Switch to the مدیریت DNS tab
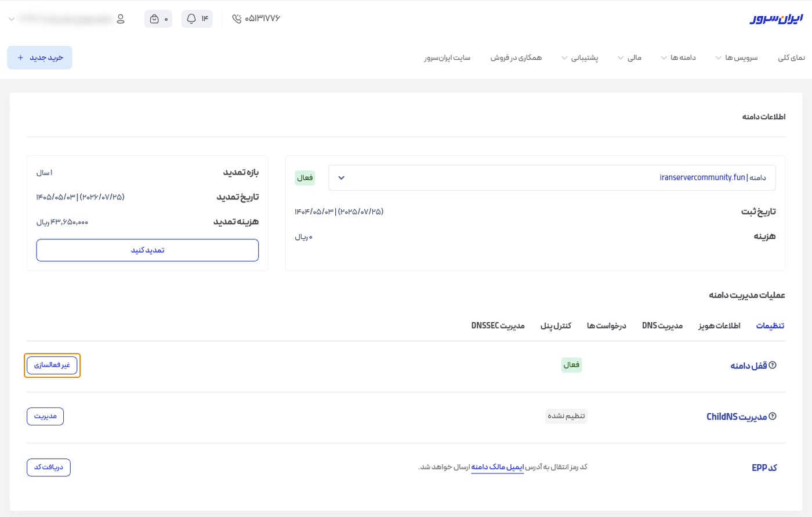This screenshot has height=517, width=812. (662, 326)
